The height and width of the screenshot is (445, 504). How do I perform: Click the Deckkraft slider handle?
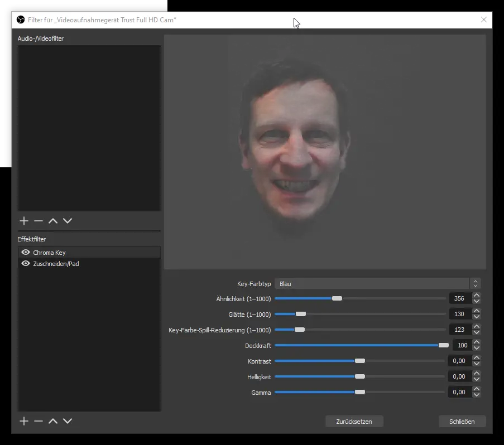point(443,345)
